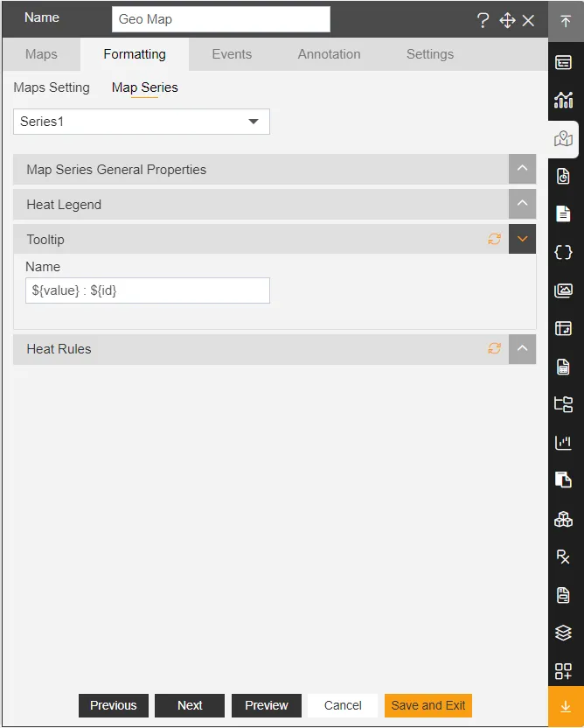Screen dimensions: 584x728
Task: Expand the Heat Legend section
Action: (x=522, y=204)
